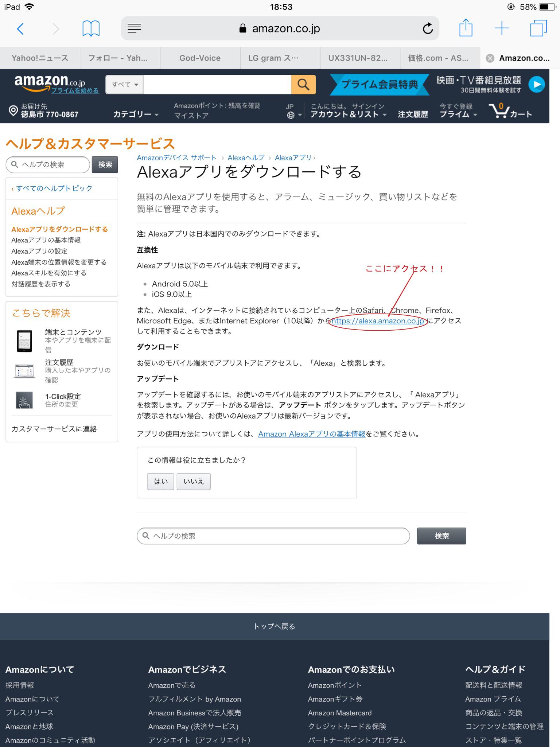This screenshot has height=747, width=560.
Task: Tap the JP globe language icon
Action: click(x=291, y=115)
